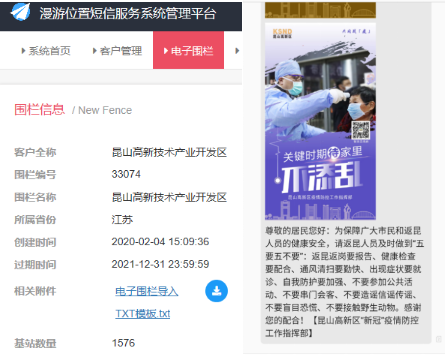Image resolution: width=445 pixels, height=363 pixels.
Task: Click the New Fence subtitle text
Action: tap(105, 110)
